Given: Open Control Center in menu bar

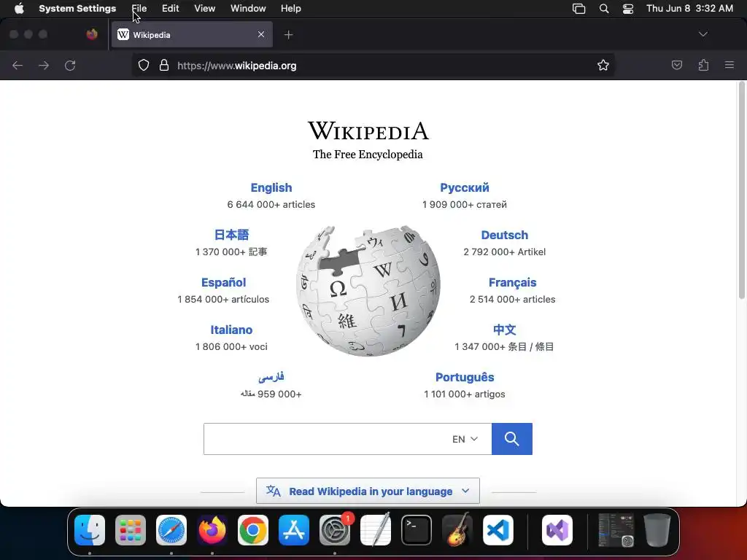Looking at the screenshot, I should pyautogui.click(x=628, y=9).
